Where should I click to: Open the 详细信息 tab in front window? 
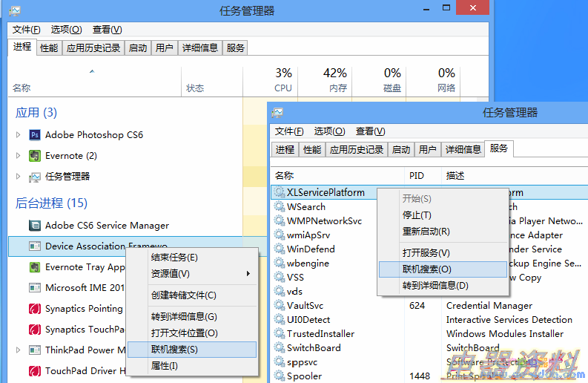(x=463, y=149)
